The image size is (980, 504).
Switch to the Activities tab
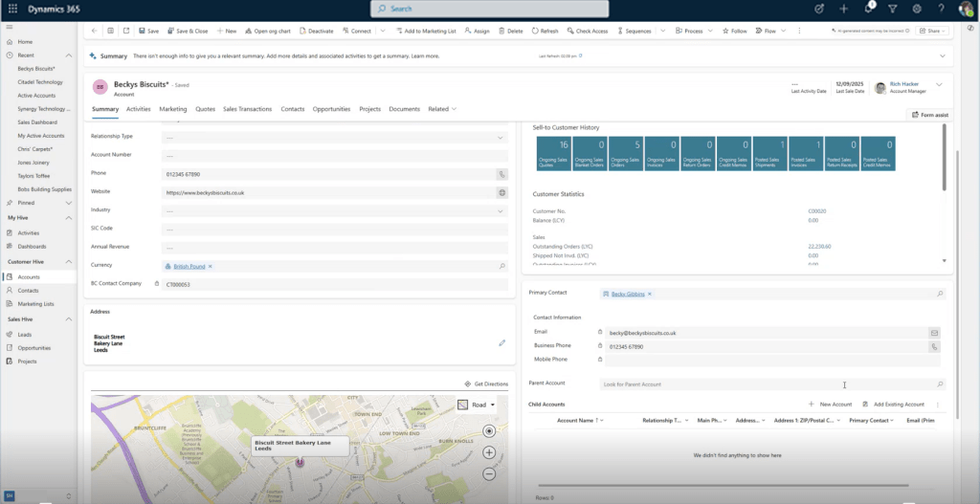[x=139, y=109]
